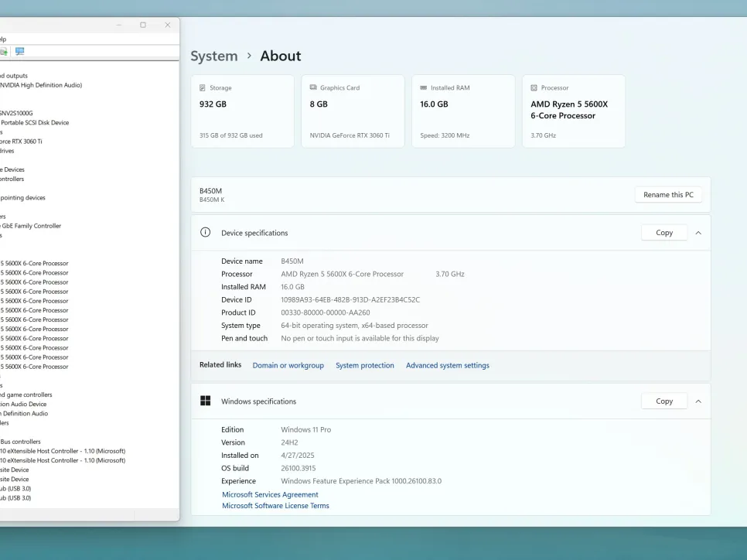Select the "Bus controllers" category row
The width and height of the screenshot is (747, 560).
coord(20,442)
